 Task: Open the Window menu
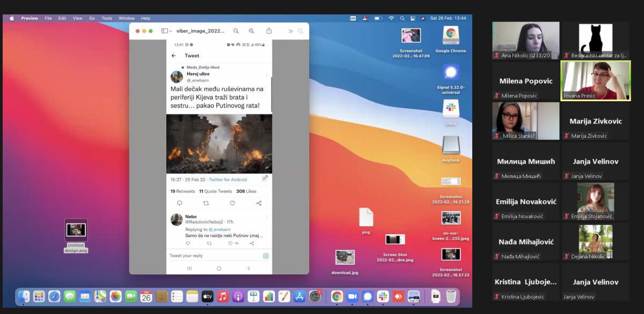127,18
